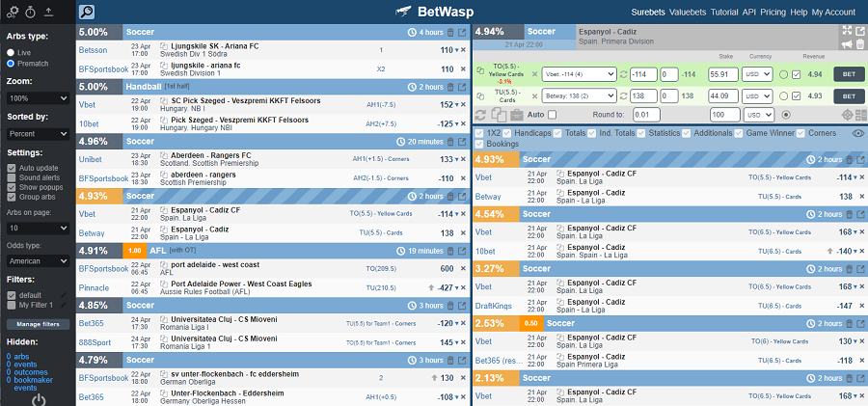Toggle Auto update setting
The height and width of the screenshot is (406, 868).
11,168
